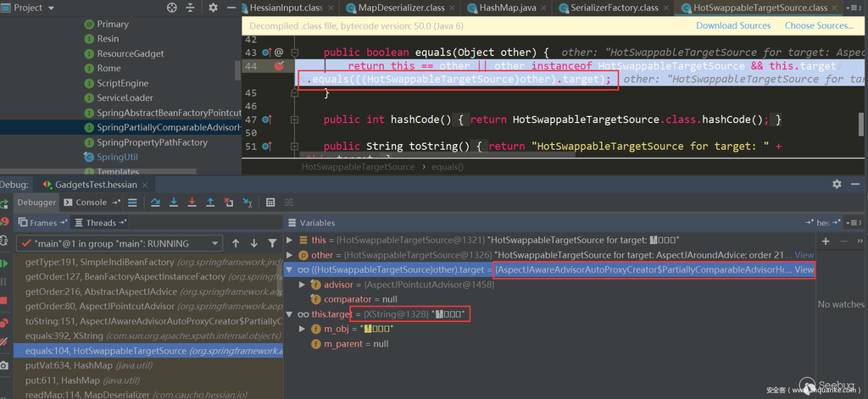Click the Download Sources link
This screenshot has width=868, height=399.
point(733,25)
